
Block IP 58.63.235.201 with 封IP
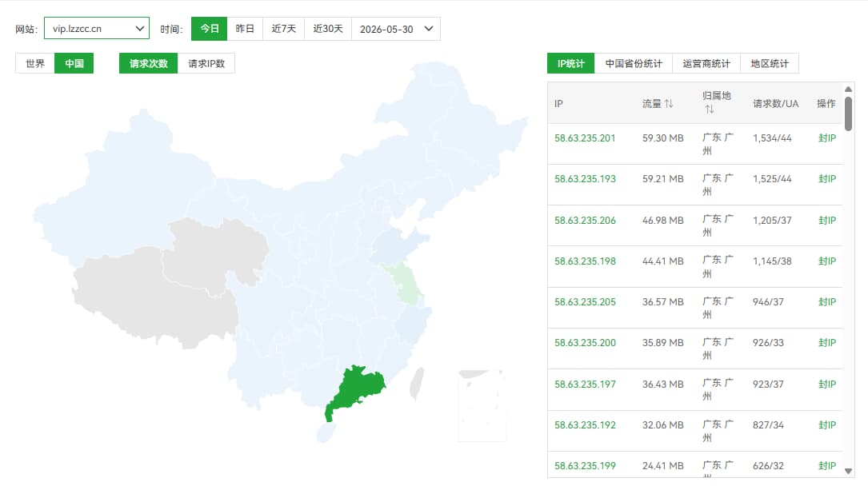(827, 138)
